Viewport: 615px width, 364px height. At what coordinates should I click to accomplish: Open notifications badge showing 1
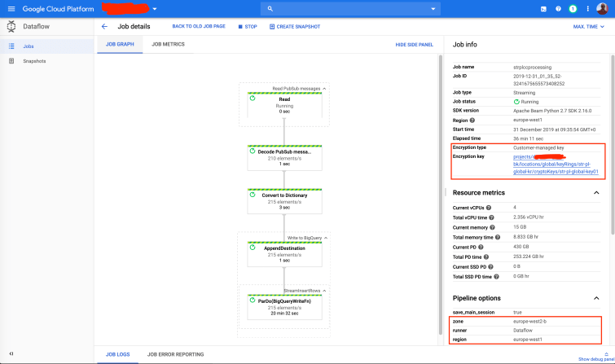pos(573,9)
